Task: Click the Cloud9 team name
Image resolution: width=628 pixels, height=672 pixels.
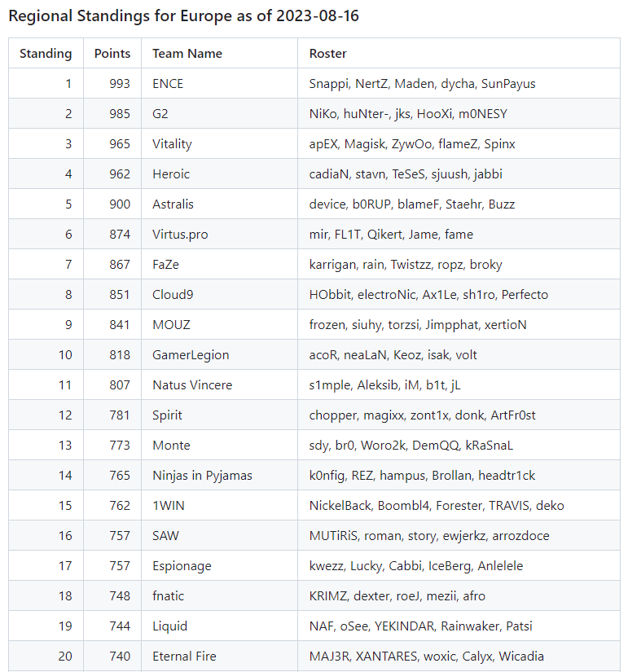Action: [x=173, y=294]
